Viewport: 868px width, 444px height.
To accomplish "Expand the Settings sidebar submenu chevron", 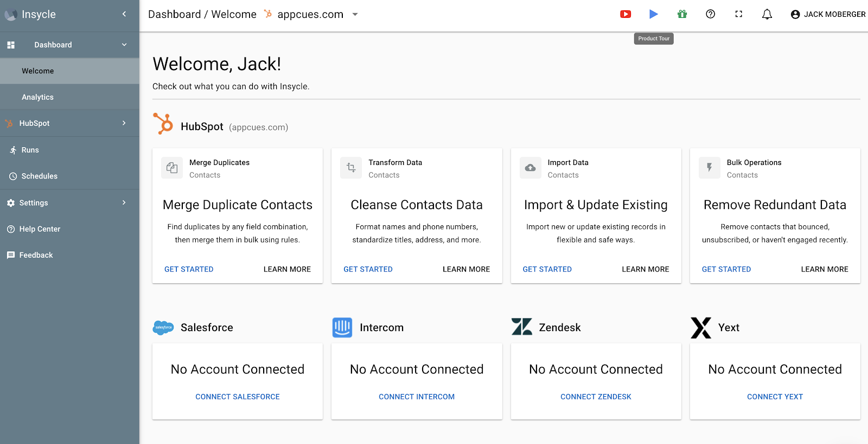I will click(124, 202).
